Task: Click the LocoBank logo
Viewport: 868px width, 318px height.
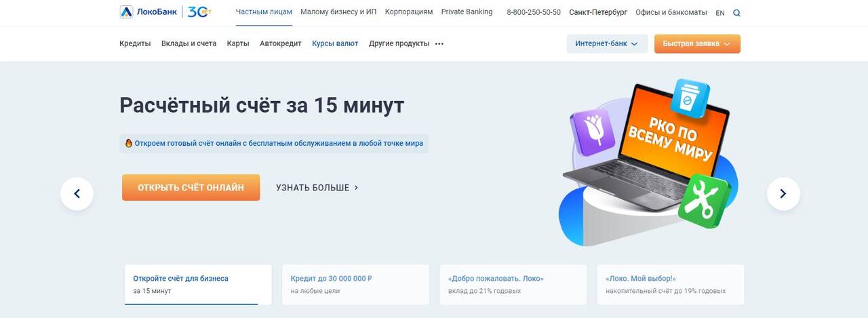Action: point(149,12)
